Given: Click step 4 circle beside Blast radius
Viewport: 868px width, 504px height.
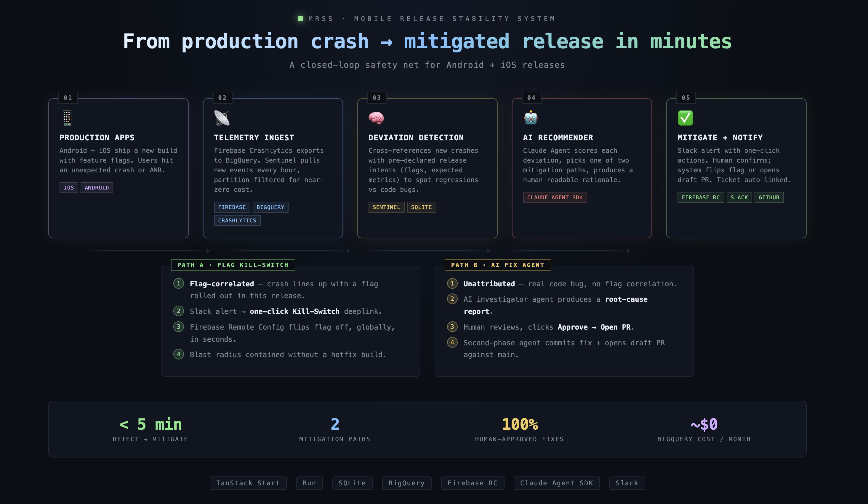Looking at the screenshot, I should click(x=178, y=354).
